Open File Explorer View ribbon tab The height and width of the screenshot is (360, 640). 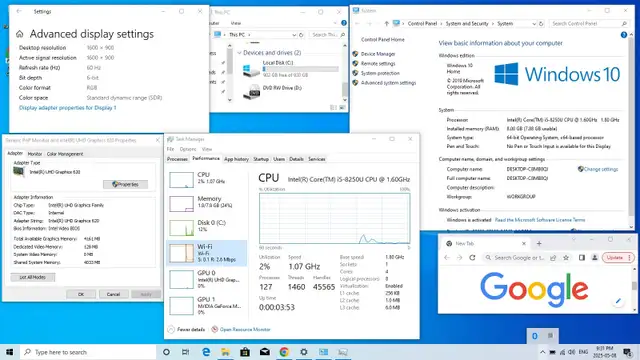point(236,23)
